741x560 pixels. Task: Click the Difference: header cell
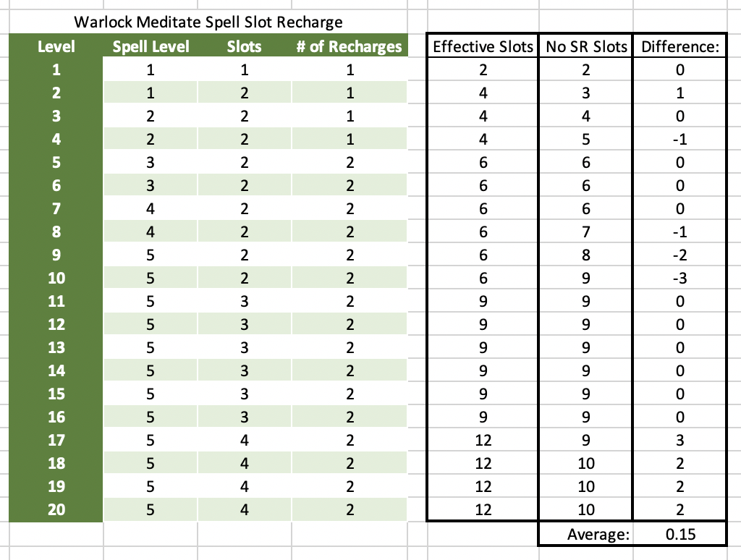pos(679,48)
